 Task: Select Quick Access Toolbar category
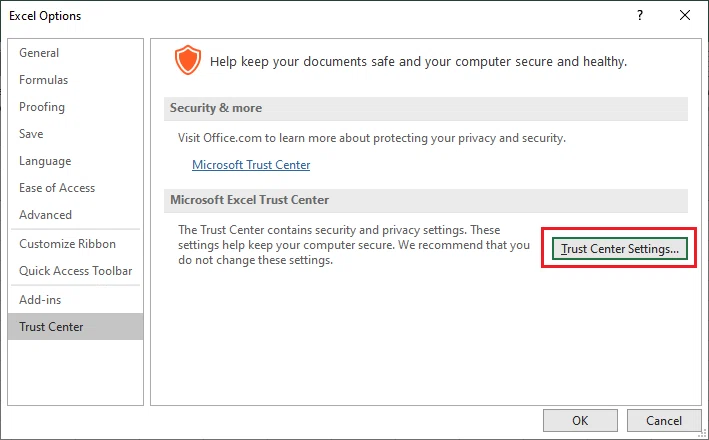point(75,271)
